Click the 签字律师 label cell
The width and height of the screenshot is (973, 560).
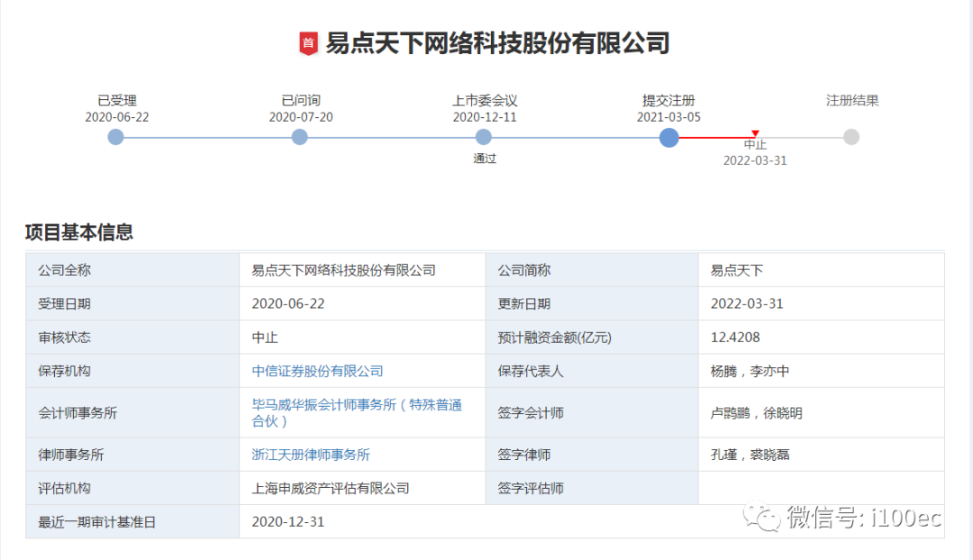click(592, 455)
